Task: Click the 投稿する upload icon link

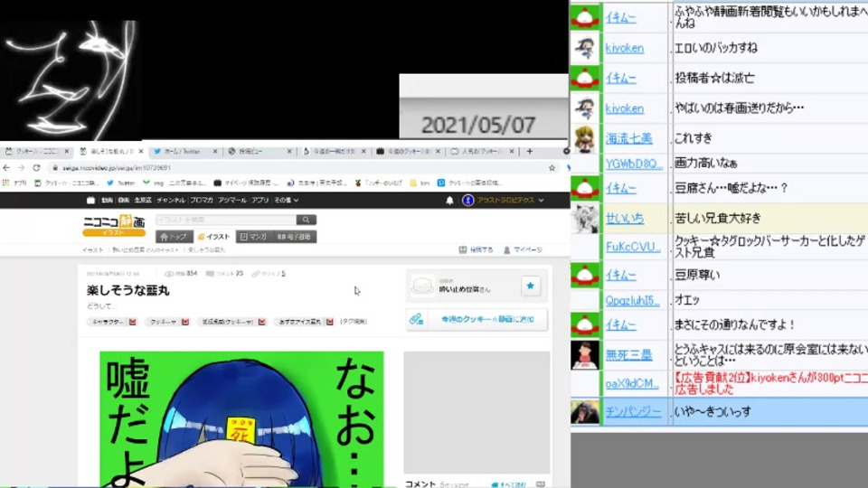Action: tap(476, 250)
